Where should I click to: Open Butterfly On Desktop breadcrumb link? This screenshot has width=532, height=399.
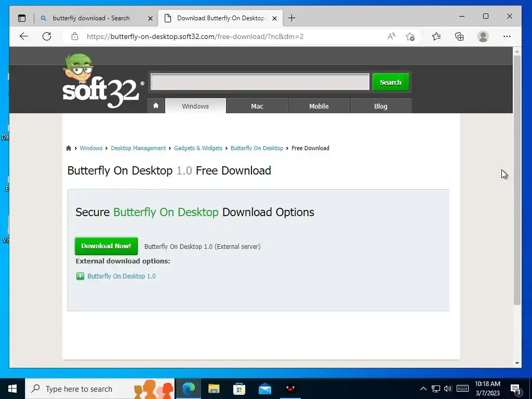click(257, 148)
